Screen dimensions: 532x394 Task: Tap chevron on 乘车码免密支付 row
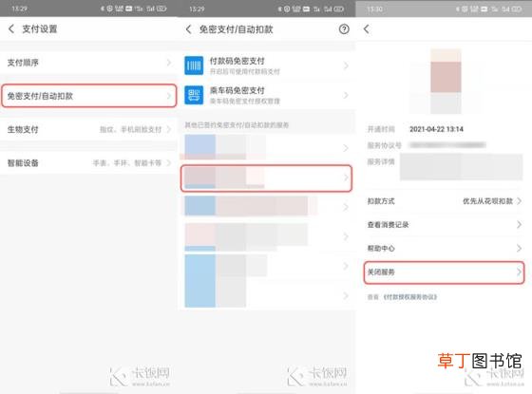pos(346,95)
